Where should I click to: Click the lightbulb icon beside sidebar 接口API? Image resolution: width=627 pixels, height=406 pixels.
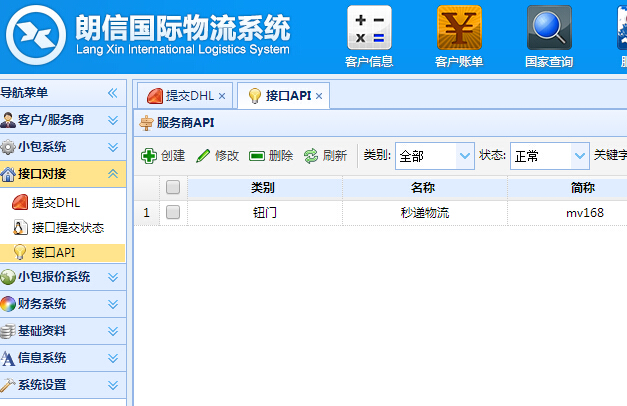pos(20,252)
